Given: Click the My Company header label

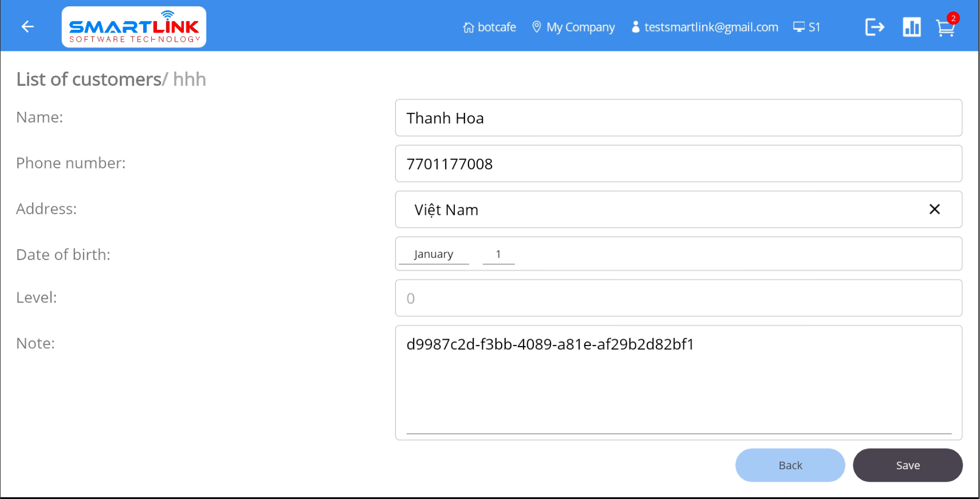Looking at the screenshot, I should pyautogui.click(x=580, y=27).
